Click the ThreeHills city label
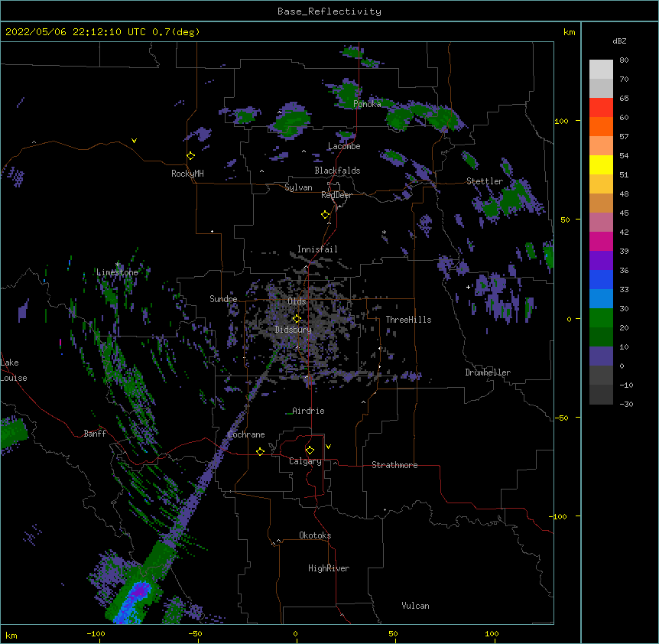 [x=408, y=320]
